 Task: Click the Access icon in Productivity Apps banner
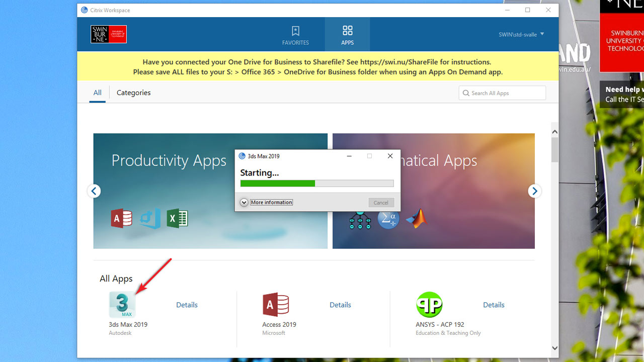pyautogui.click(x=121, y=219)
